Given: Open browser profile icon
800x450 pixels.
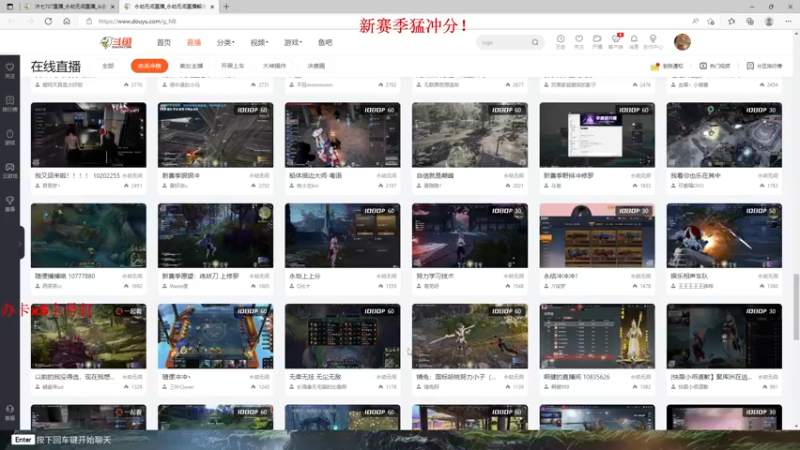Looking at the screenshot, I should [x=769, y=21].
